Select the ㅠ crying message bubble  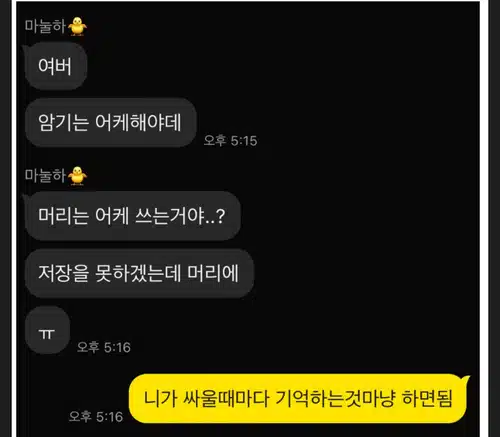point(47,330)
